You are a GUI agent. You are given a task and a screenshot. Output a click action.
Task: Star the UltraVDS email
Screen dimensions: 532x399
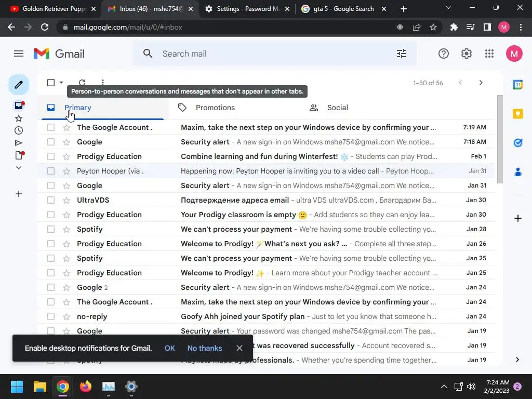click(66, 200)
